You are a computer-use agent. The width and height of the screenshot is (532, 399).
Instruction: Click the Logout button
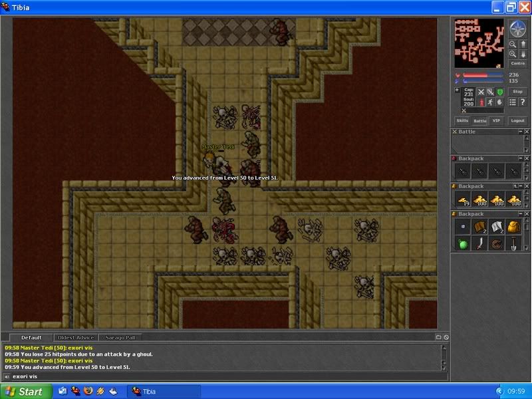(518, 121)
